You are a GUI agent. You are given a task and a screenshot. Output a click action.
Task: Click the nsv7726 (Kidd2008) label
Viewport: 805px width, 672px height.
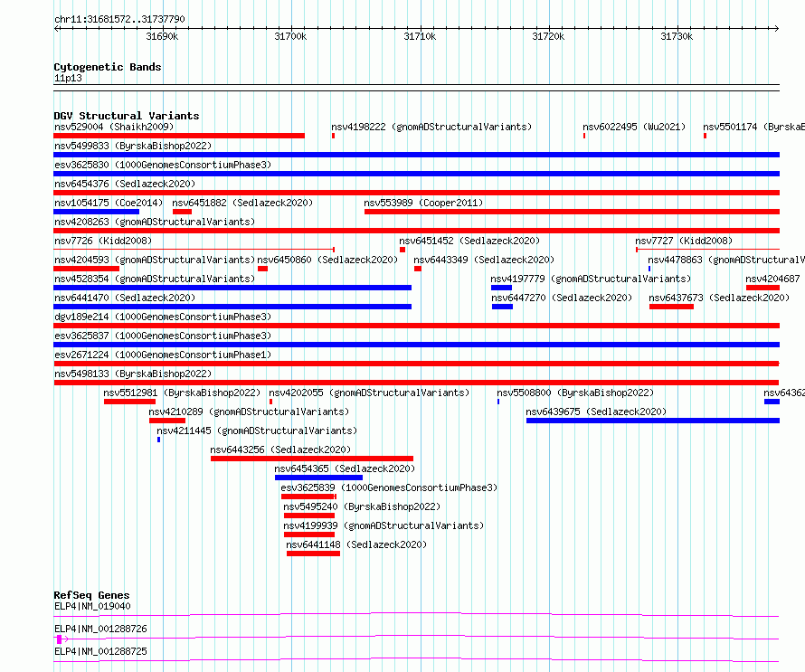pyautogui.click(x=103, y=241)
